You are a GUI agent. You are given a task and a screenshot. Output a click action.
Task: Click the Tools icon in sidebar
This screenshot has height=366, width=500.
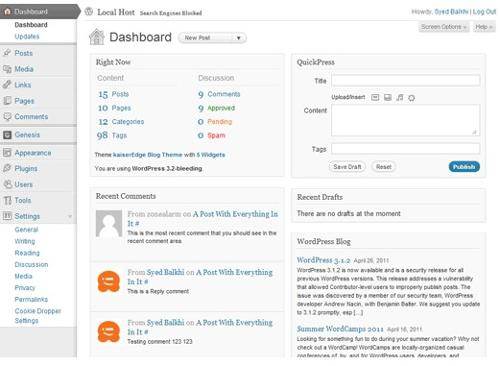point(7,200)
